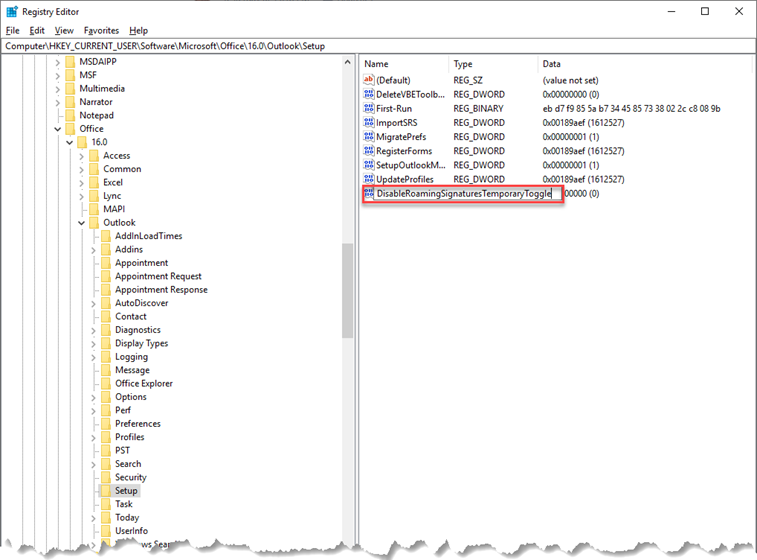Click the PST folder icon
The image size is (757, 560).
tap(106, 450)
